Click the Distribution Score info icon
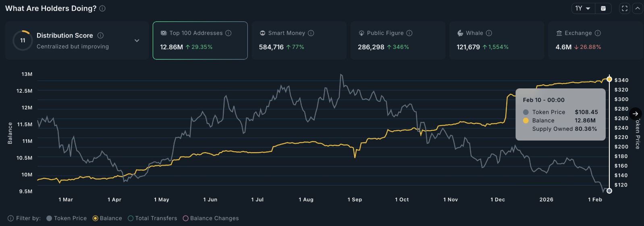This screenshot has height=226, width=644. (100, 36)
